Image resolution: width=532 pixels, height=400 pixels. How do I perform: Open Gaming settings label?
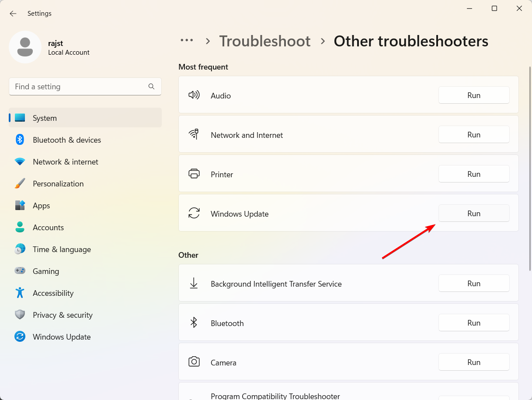[x=46, y=271]
